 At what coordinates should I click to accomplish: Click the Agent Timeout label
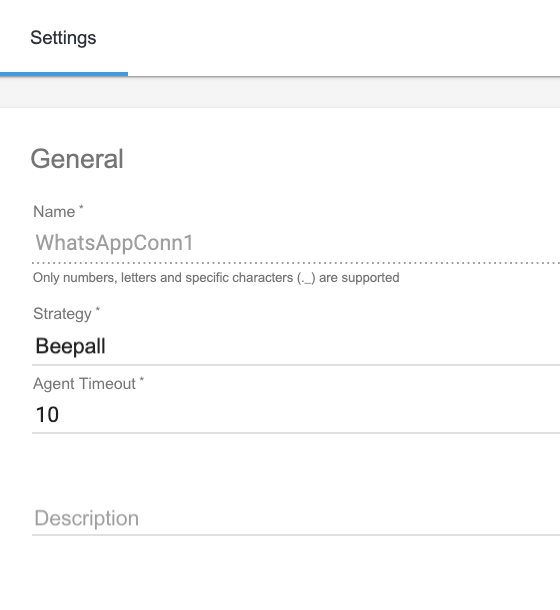pos(84,384)
